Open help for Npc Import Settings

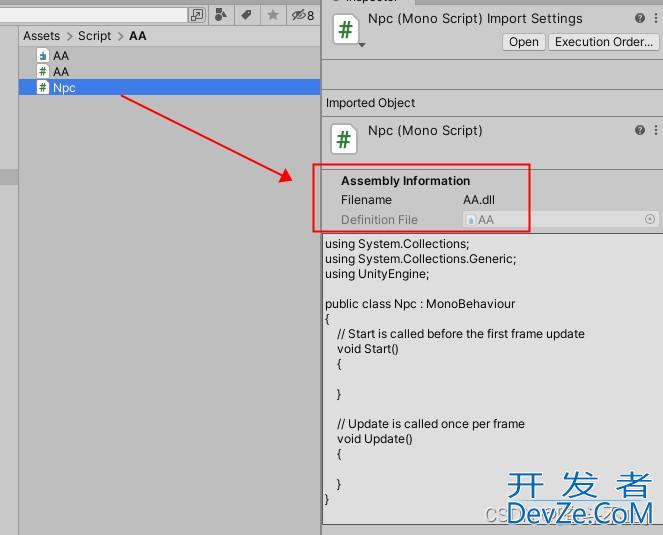pos(640,18)
